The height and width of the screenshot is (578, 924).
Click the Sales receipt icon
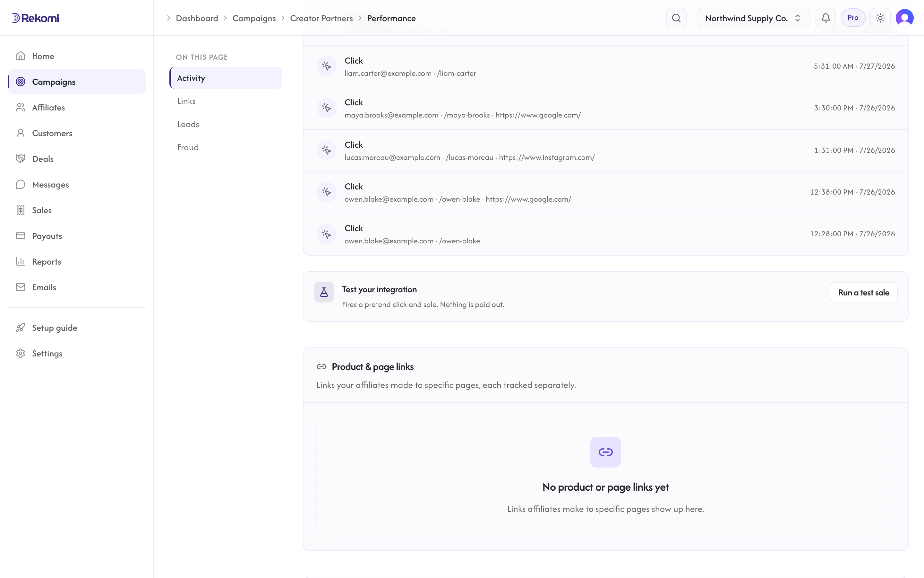(21, 210)
